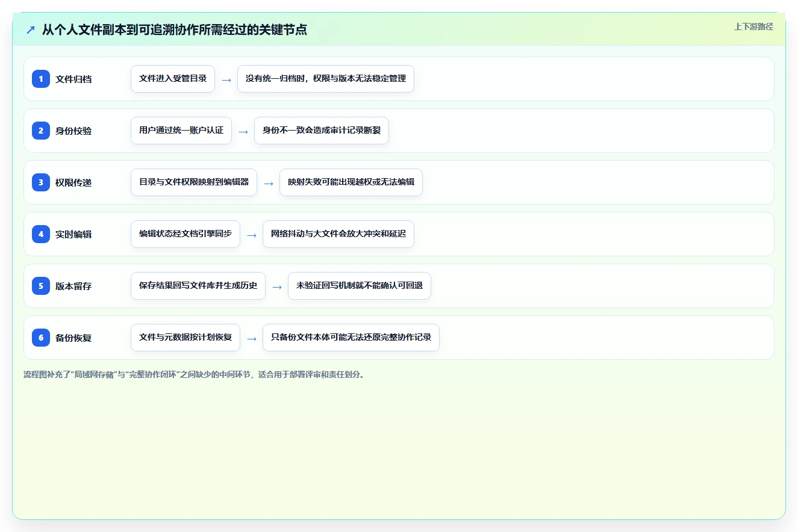This screenshot has width=798, height=532.
Task: Click the 上下游路径 label in header
Action: [753, 26]
